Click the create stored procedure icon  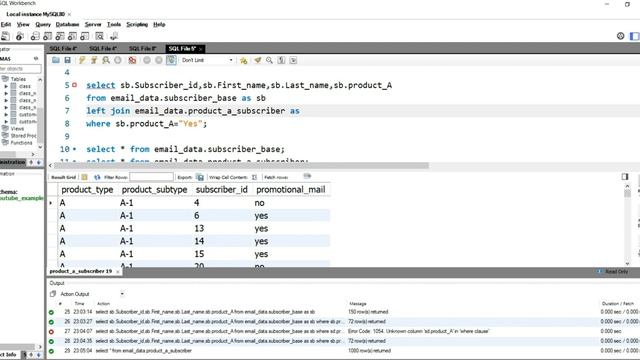click(x=72, y=36)
